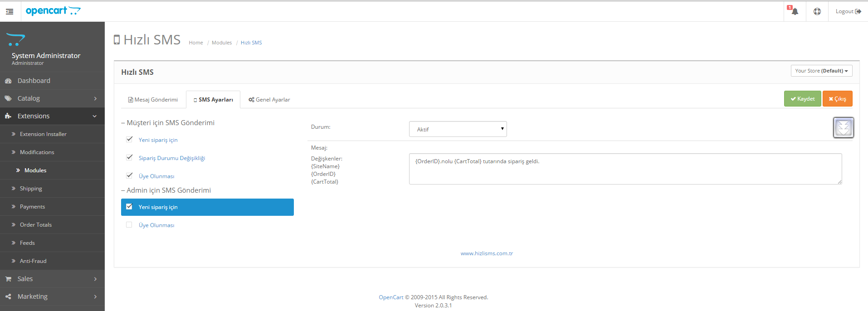This screenshot has width=868, height=311.
Task: Open the 'Your Store (Default)' dropdown
Action: click(821, 71)
